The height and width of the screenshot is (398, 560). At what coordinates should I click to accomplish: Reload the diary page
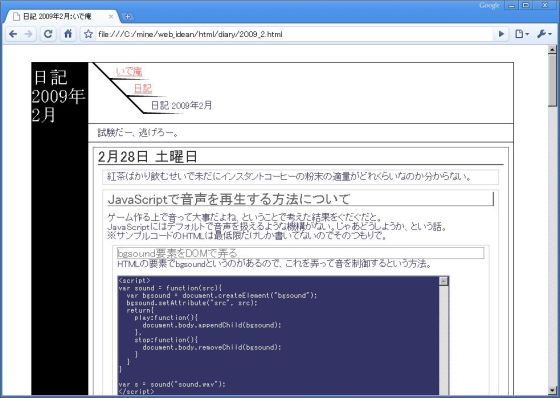coord(48,34)
